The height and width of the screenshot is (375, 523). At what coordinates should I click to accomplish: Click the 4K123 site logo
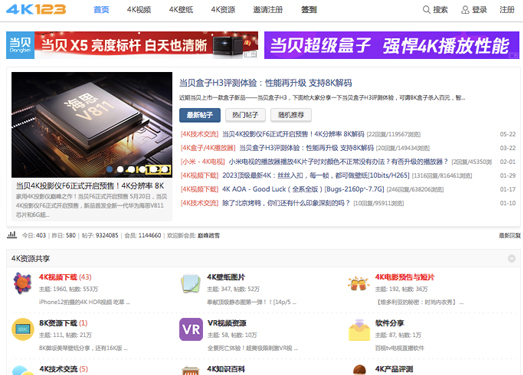(x=36, y=9)
